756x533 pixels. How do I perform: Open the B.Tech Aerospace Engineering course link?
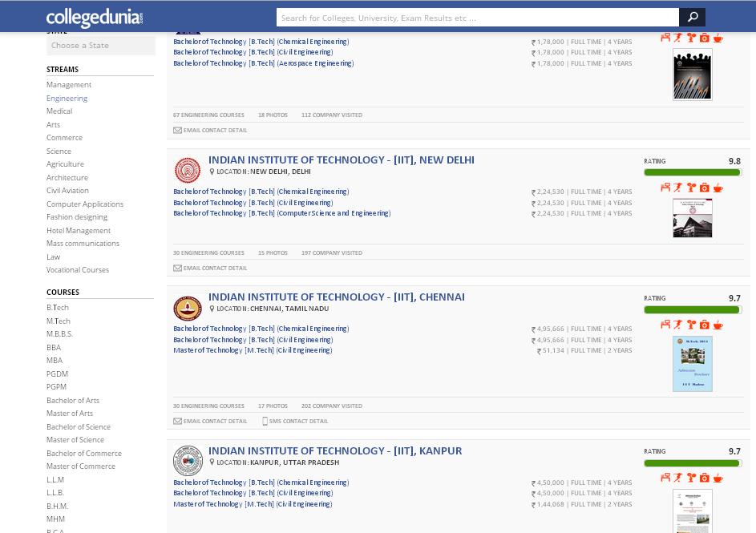pos(263,63)
